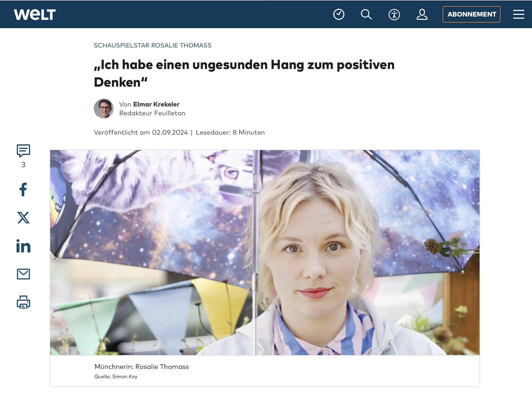
Task: Open accessibility options icon
Action: tap(394, 14)
